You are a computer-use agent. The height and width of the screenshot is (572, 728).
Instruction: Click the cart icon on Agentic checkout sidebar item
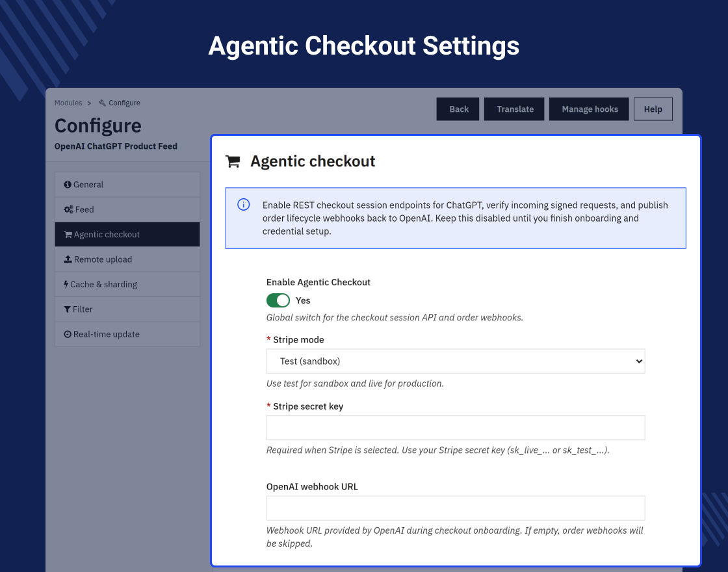[x=68, y=235]
